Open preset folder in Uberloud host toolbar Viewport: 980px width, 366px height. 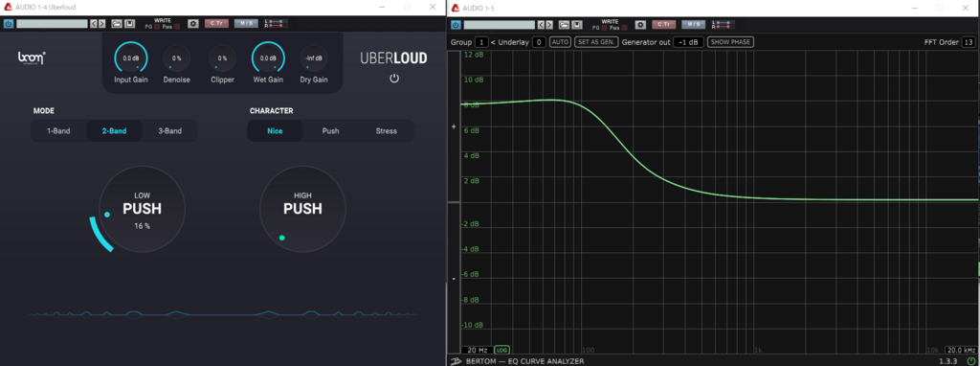click(116, 24)
